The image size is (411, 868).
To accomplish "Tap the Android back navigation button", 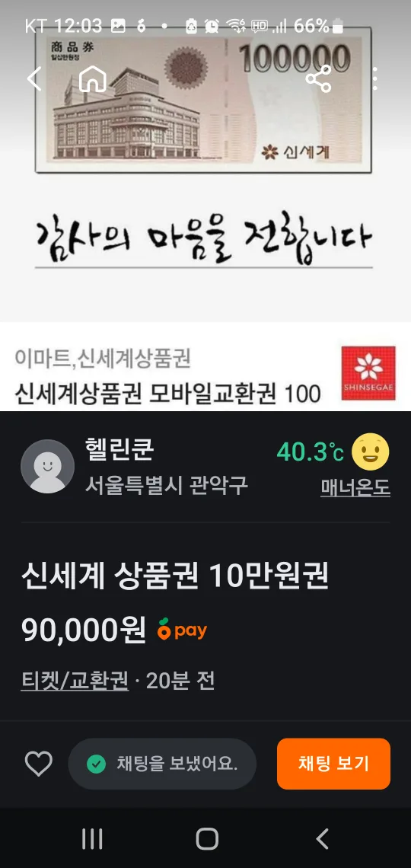I will (x=322, y=838).
